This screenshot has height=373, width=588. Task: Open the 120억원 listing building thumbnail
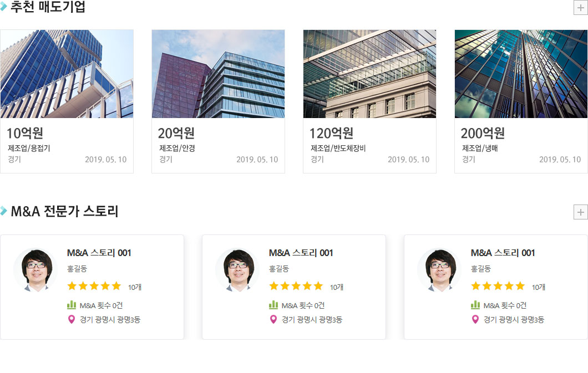tap(370, 74)
